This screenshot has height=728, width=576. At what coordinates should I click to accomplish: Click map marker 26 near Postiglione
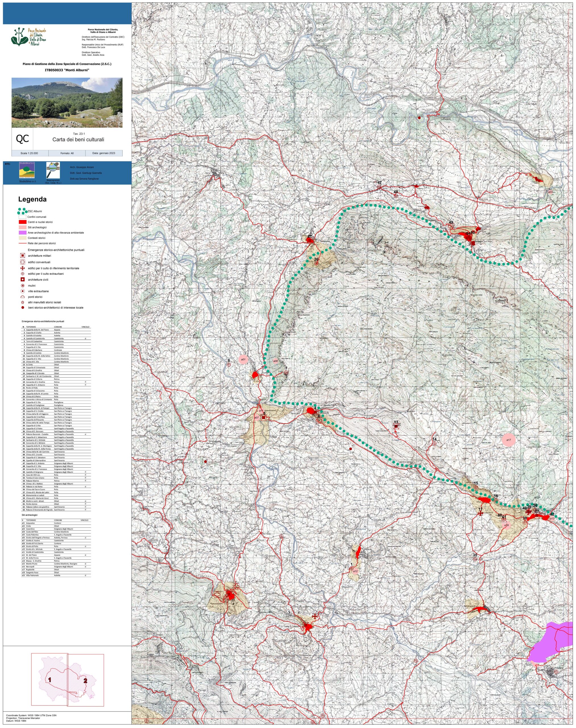[x=316, y=263]
